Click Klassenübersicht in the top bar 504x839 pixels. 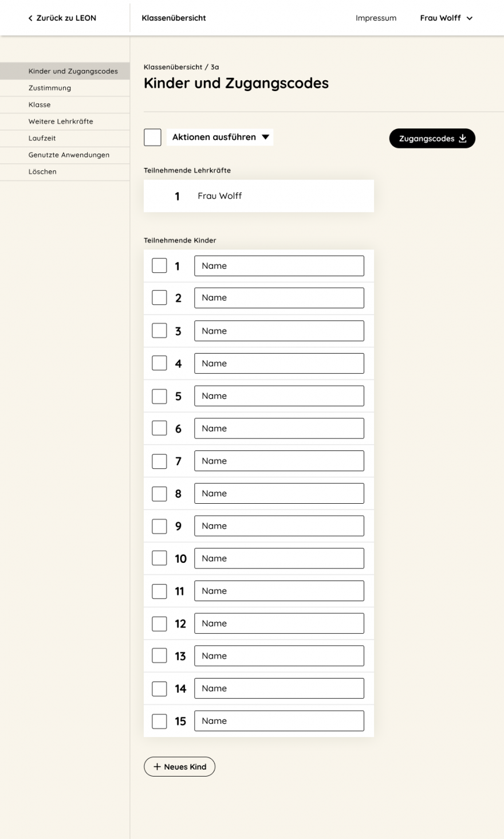(174, 18)
